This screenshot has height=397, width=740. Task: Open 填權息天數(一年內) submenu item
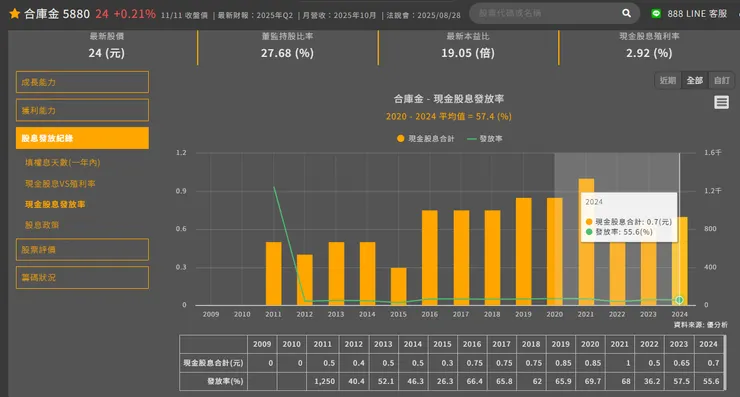pos(62,162)
